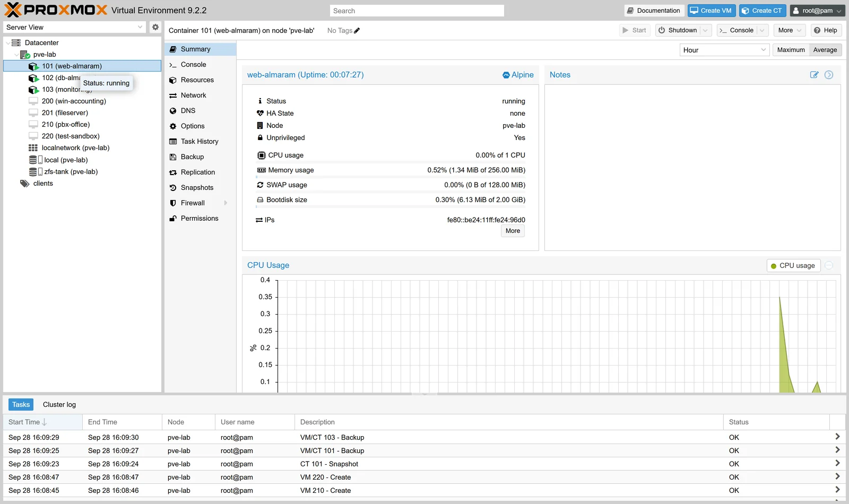Open the Permissions menu item

click(200, 219)
